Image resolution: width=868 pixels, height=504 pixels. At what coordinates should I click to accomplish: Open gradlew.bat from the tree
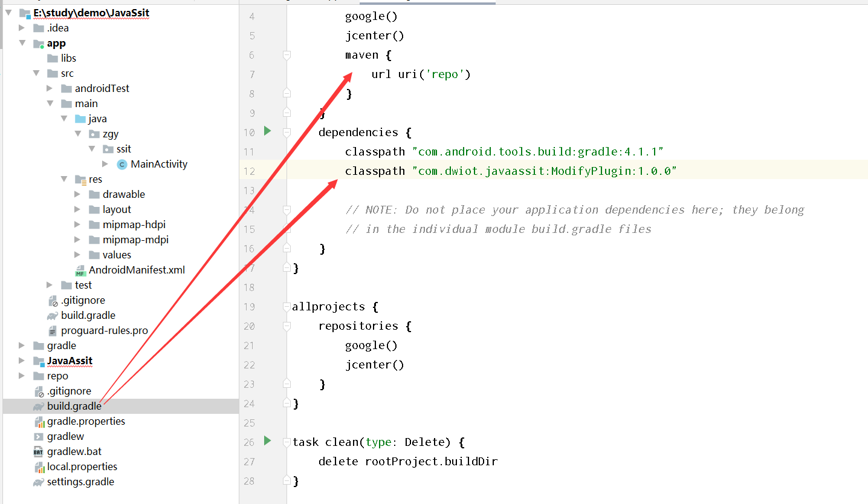click(x=74, y=452)
